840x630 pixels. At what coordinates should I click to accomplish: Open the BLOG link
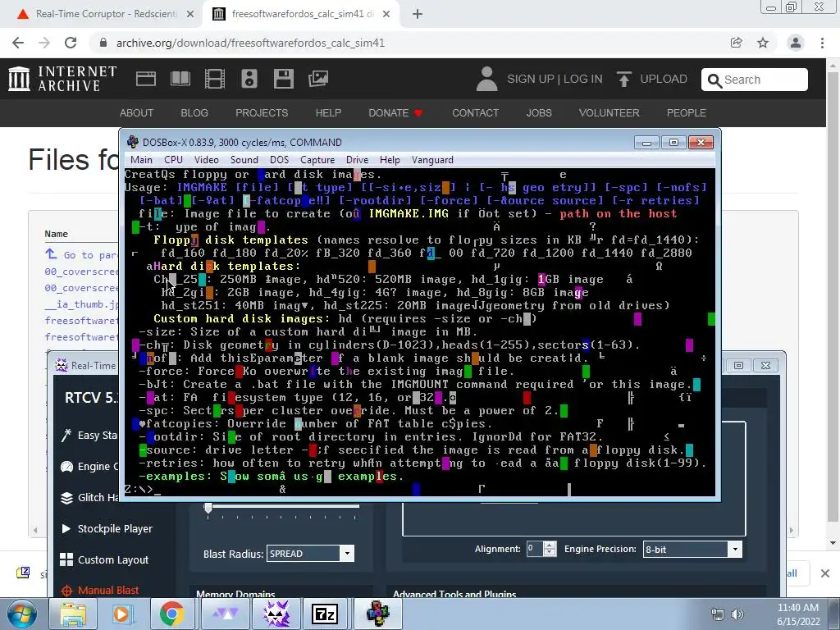pos(194,113)
